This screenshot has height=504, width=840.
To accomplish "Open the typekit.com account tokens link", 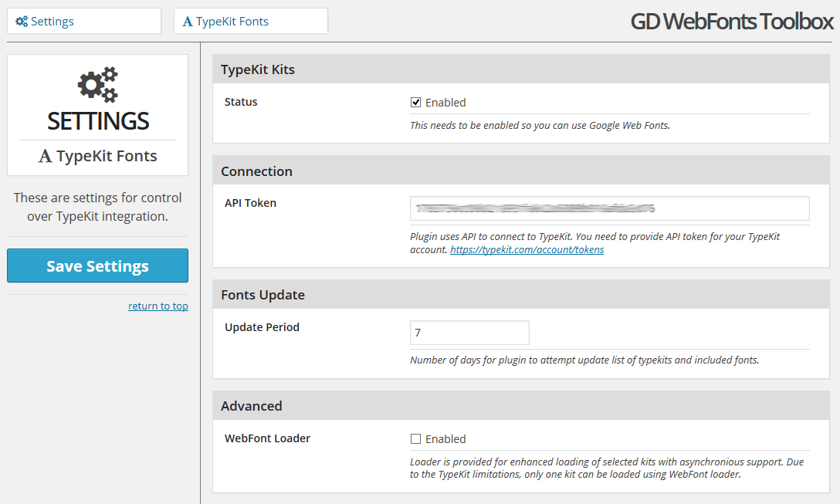I will (x=527, y=249).
